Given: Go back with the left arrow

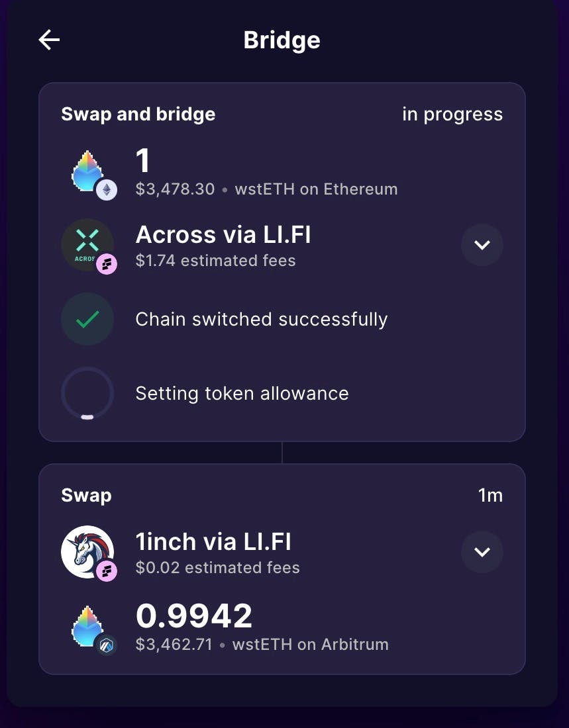Looking at the screenshot, I should (49, 40).
